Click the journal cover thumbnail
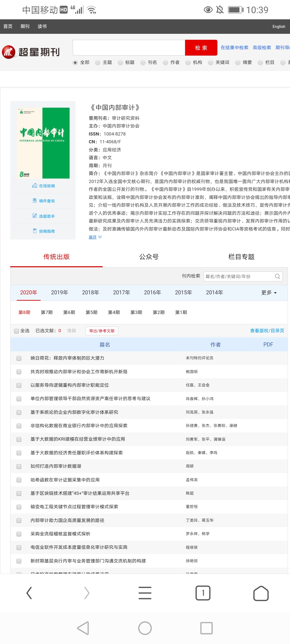290x644 pixels. [x=43, y=143]
